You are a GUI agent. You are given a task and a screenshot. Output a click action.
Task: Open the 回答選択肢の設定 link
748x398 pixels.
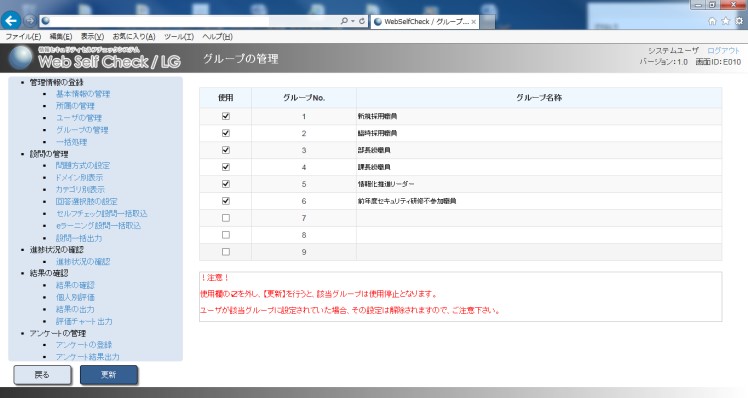86,201
